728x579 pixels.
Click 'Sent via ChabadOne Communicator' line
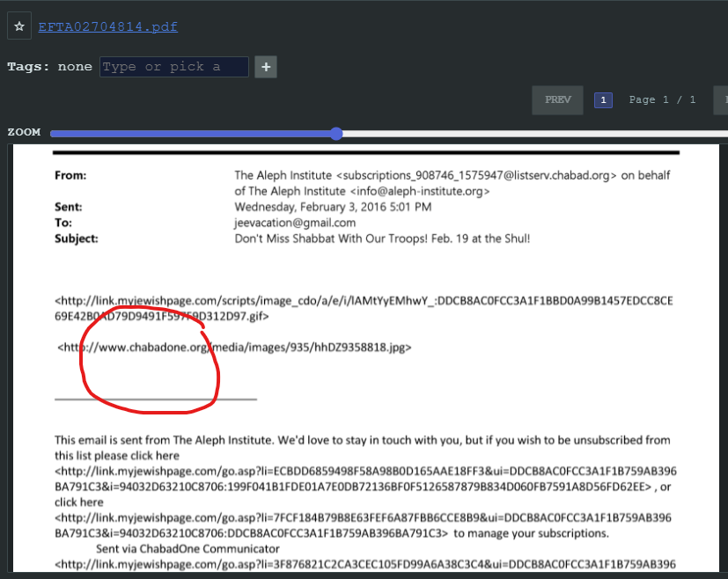click(x=188, y=549)
